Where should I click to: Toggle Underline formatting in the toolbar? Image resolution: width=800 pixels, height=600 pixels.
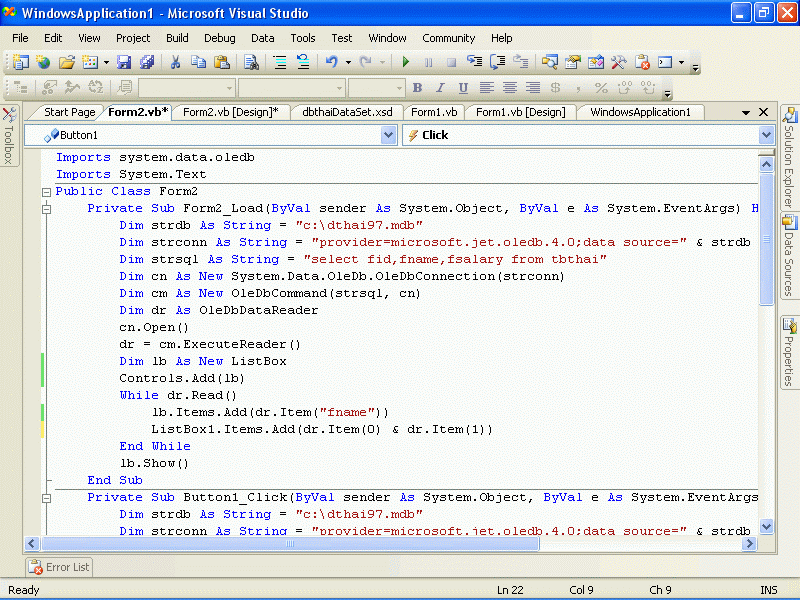coord(463,88)
